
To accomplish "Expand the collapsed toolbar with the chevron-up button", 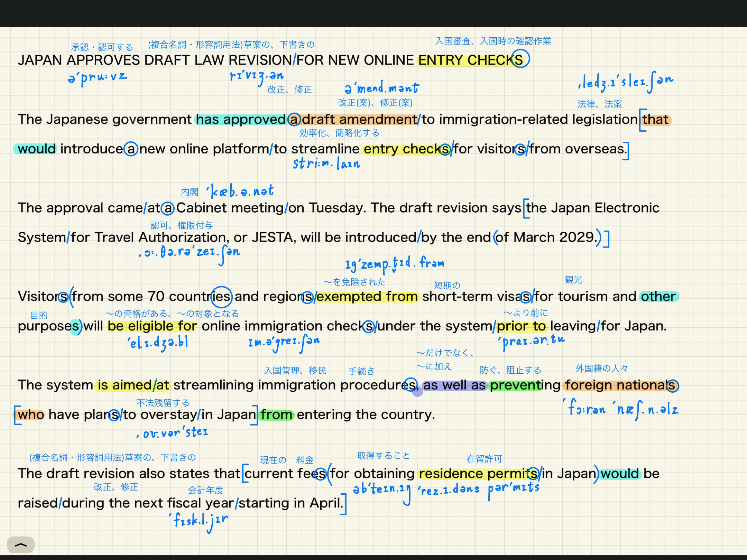I will [21, 545].
